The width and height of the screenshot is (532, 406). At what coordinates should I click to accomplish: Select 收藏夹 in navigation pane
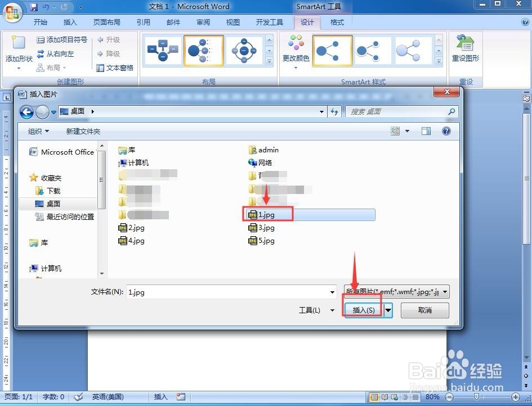46,178
